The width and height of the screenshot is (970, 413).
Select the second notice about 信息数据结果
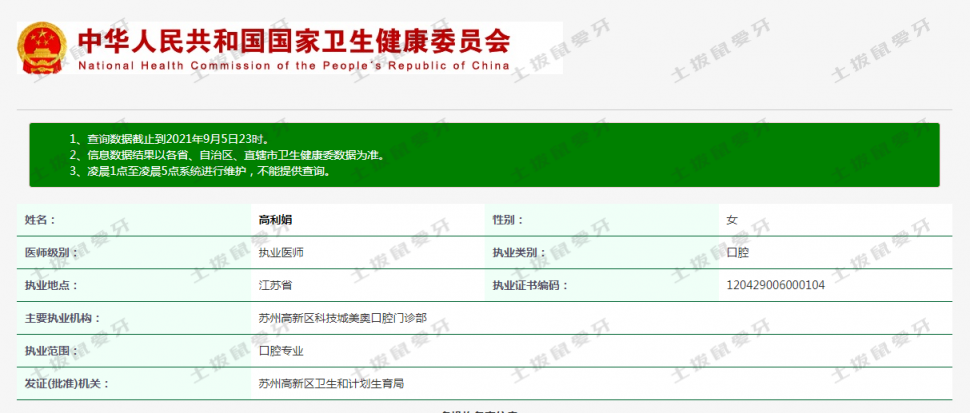225,155
